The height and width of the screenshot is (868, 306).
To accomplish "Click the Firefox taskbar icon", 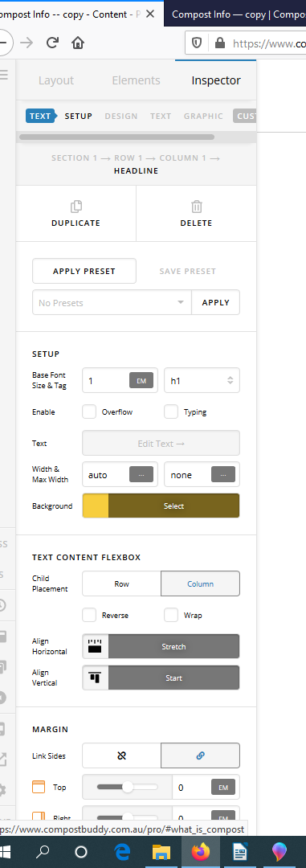I will click(200, 852).
